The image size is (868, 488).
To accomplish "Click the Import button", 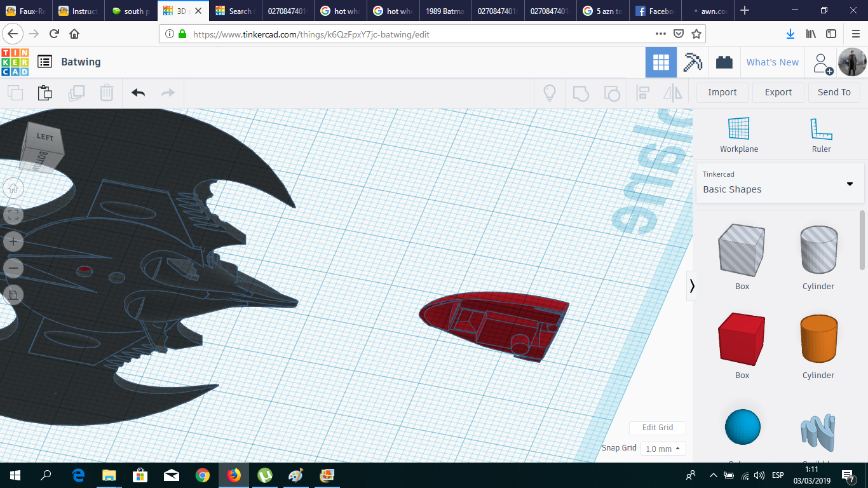I will coord(722,93).
